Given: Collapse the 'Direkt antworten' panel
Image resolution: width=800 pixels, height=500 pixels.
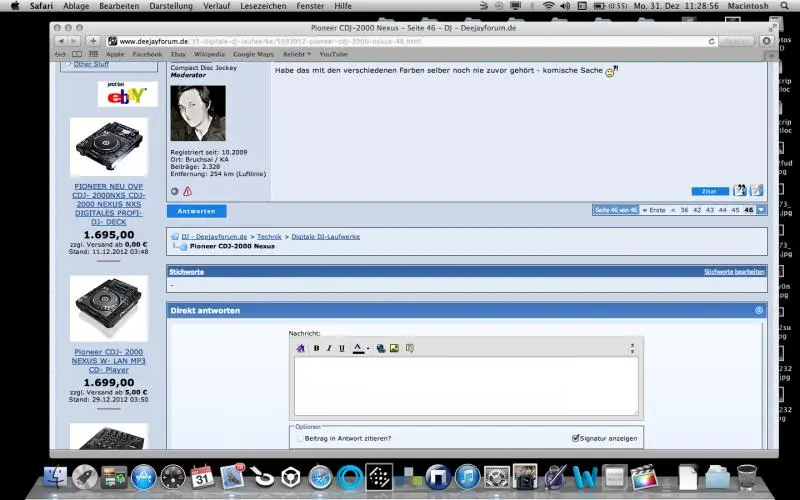Looking at the screenshot, I should click(759, 311).
